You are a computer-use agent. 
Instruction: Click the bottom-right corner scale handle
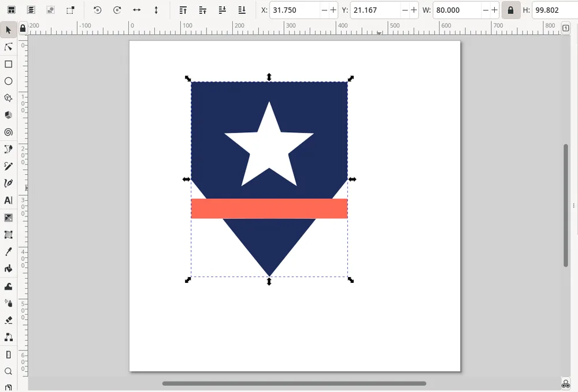point(351,280)
